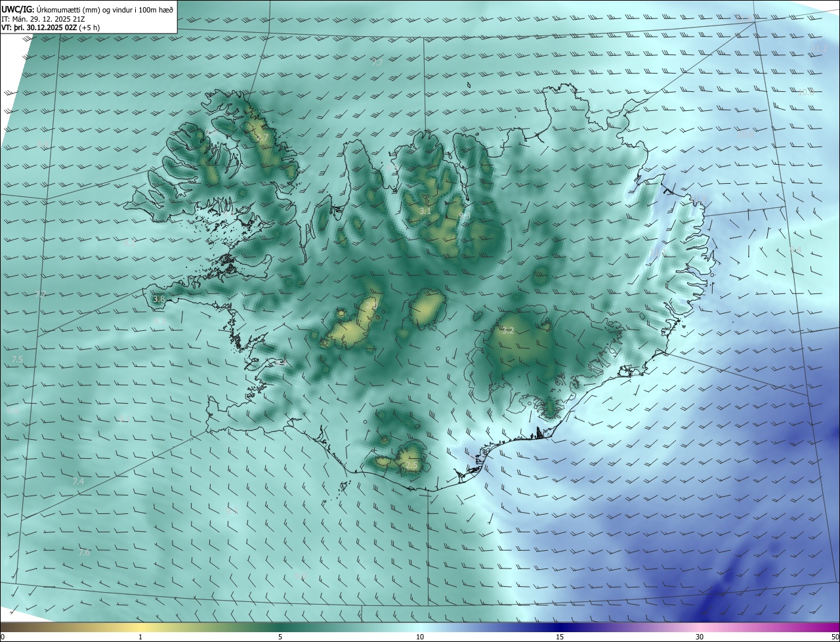This screenshot has height=642, width=840.
Task: Click the 11.2 value label in the northeast corner
Action: [821, 49]
